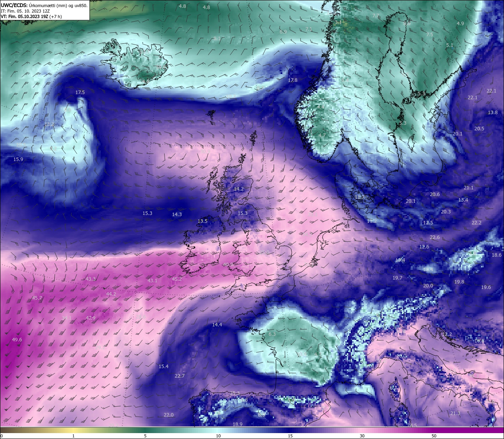Click the 21.1 value over the Baltic
The width and height of the screenshot is (504, 439).
469,187
